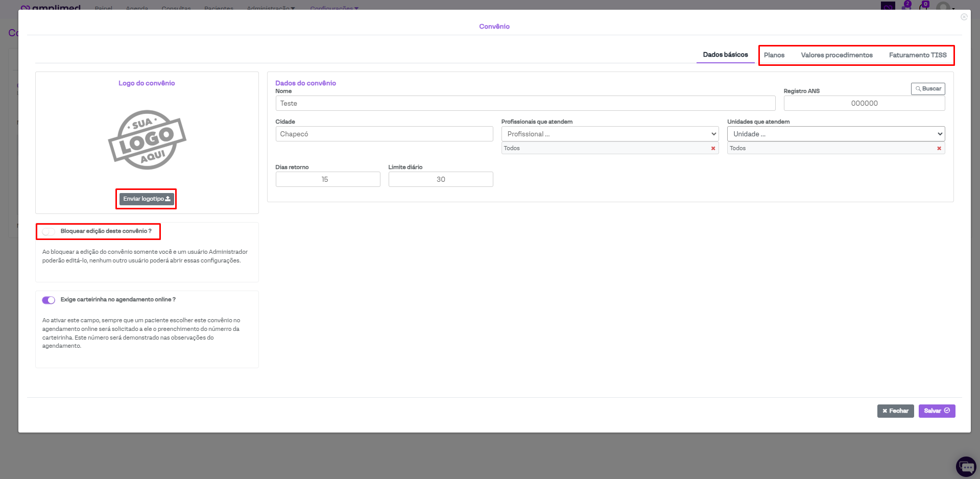Viewport: 980px width, 479px height.
Task: Expand the Unidade dropdown
Action: [x=835, y=134]
